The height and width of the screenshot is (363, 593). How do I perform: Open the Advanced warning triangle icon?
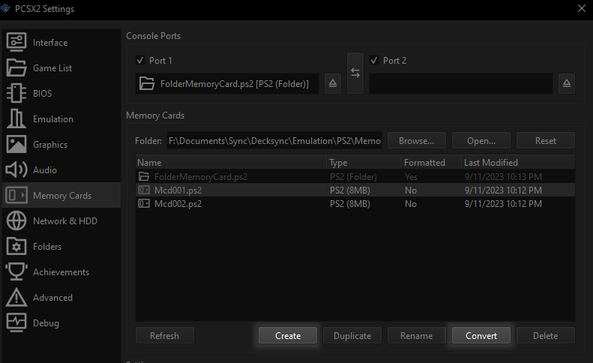(16, 297)
